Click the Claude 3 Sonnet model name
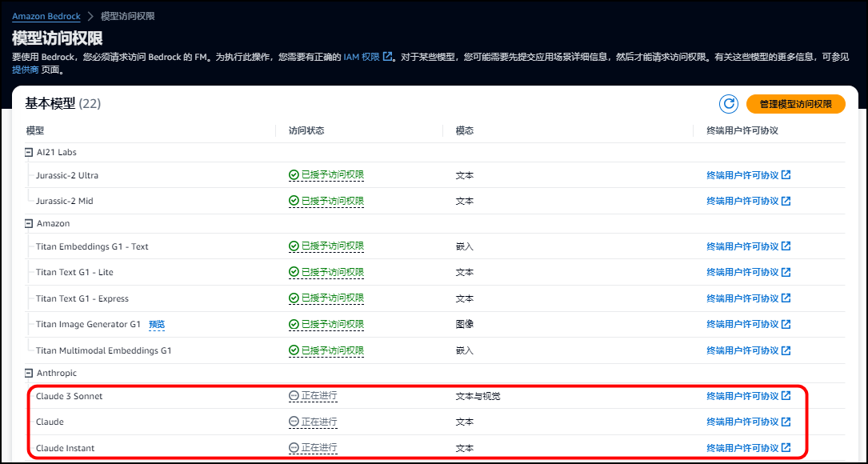The image size is (868, 464). click(x=69, y=397)
